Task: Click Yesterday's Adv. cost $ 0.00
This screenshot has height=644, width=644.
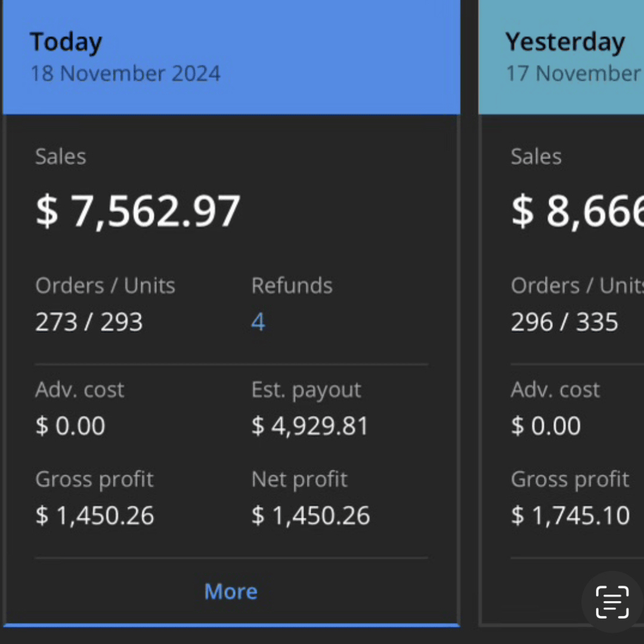Action: 546,426
